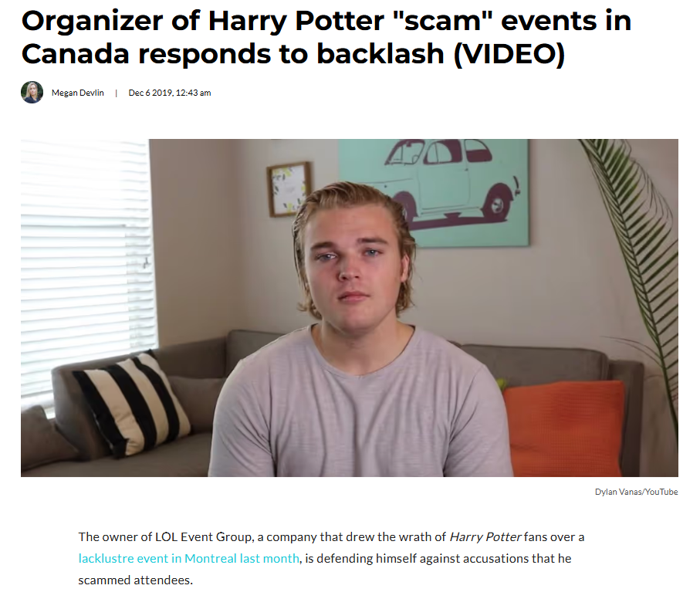Click Megan Devlin's author avatar photo
This screenshot has height=609, width=700.
point(32,93)
